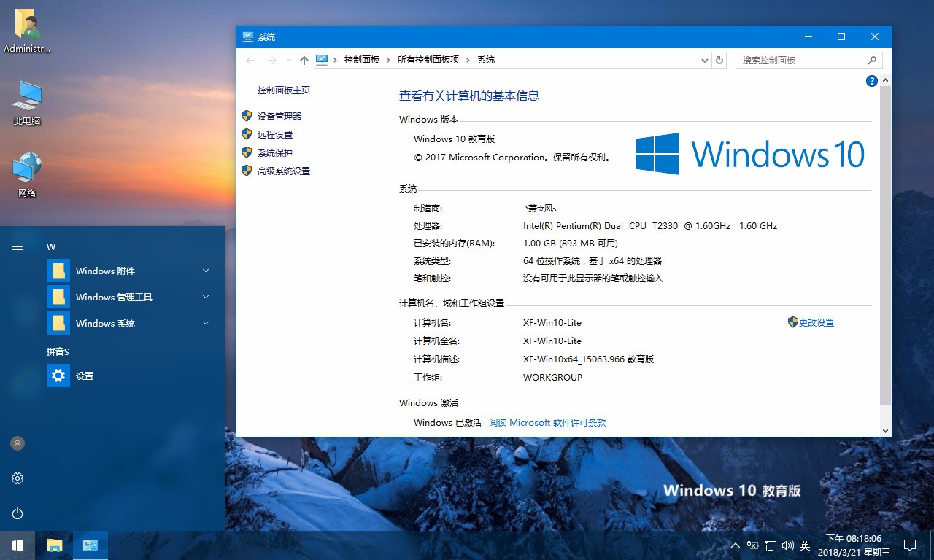Click the Windows Start button
The height and width of the screenshot is (560, 934).
(x=18, y=545)
